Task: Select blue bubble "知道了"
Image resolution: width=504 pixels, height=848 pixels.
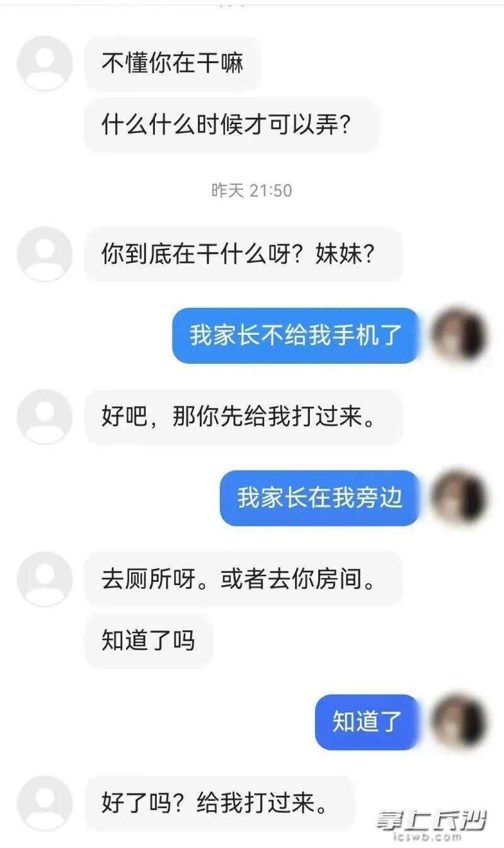Action: point(367,722)
